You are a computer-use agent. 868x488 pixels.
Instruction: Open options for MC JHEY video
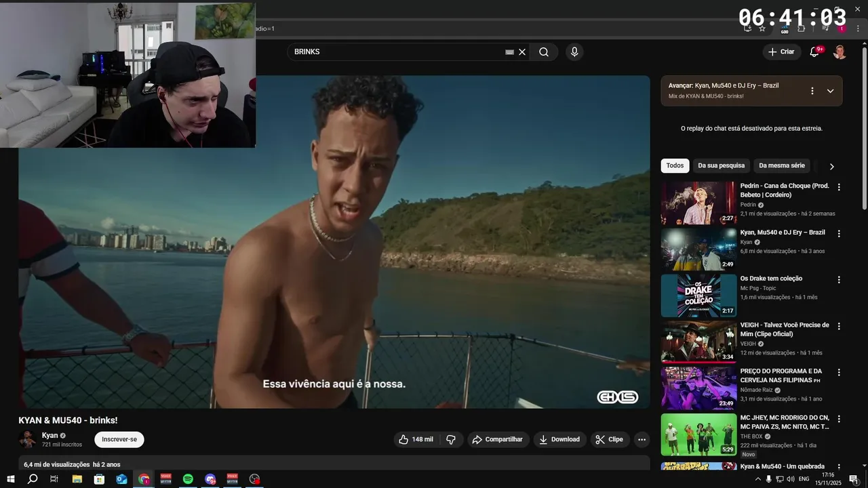point(839,419)
